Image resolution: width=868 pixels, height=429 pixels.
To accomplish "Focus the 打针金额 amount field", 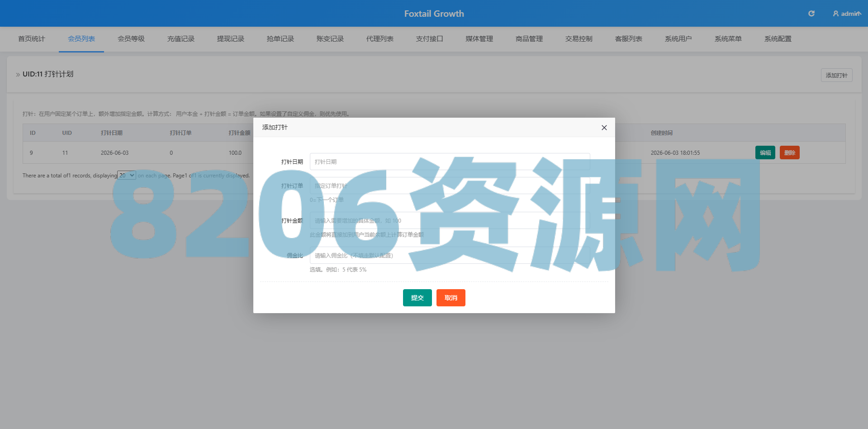I will tap(450, 220).
